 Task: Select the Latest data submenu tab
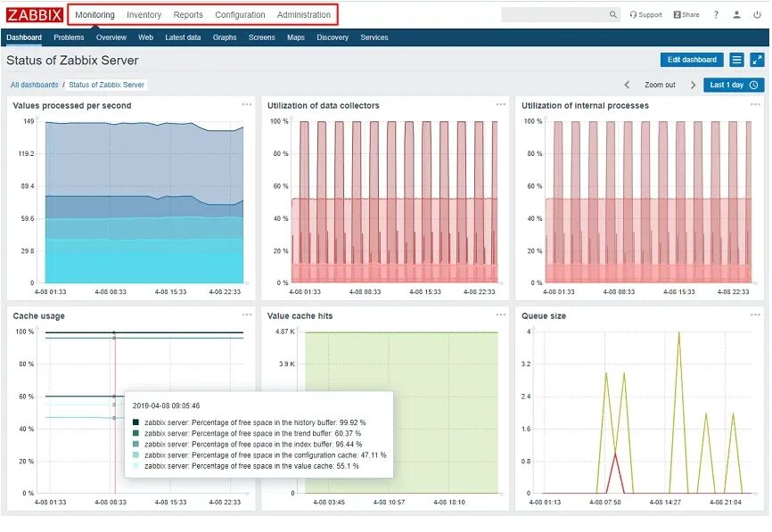[x=183, y=37]
